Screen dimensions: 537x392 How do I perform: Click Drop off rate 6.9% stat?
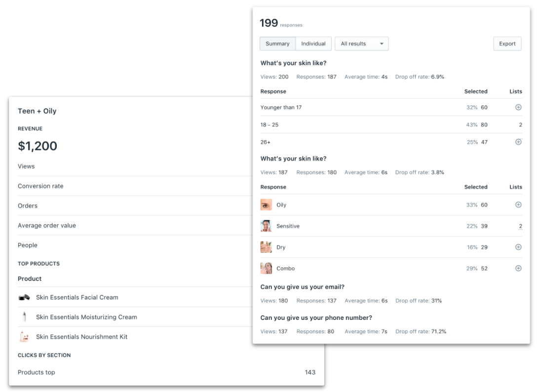click(x=420, y=77)
